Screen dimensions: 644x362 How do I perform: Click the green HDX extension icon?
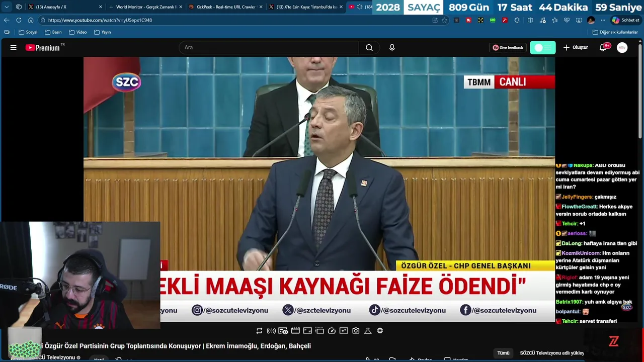493,20
